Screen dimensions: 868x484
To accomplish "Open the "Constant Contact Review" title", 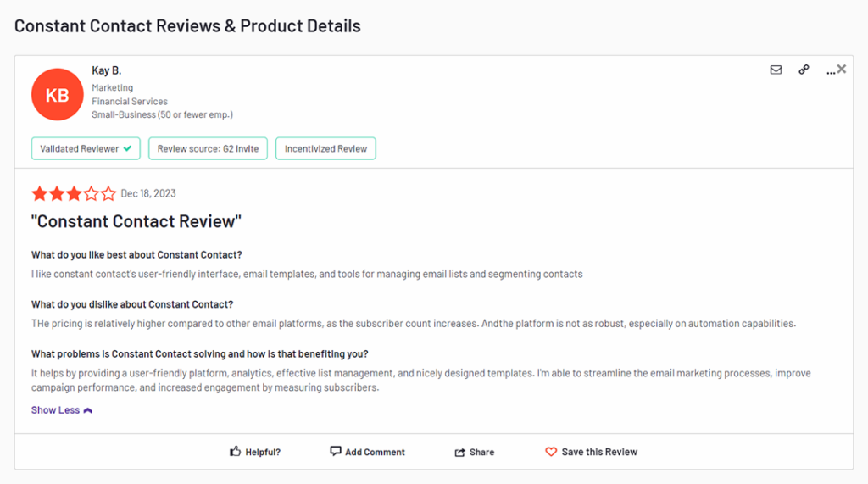I will [x=136, y=221].
